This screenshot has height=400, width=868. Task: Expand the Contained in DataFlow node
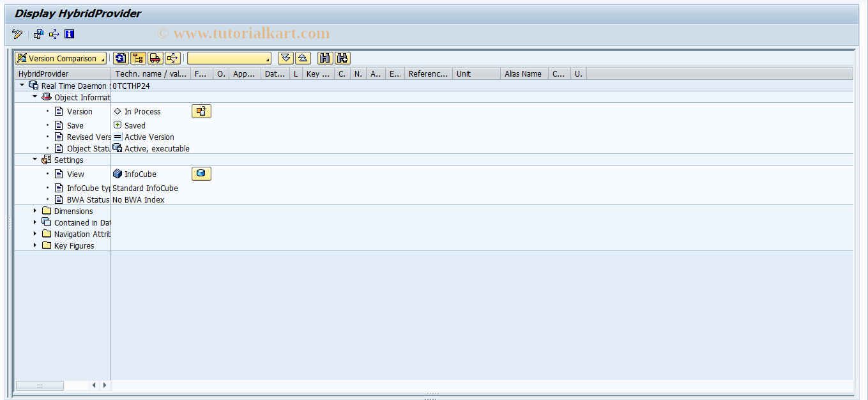pyautogui.click(x=35, y=222)
